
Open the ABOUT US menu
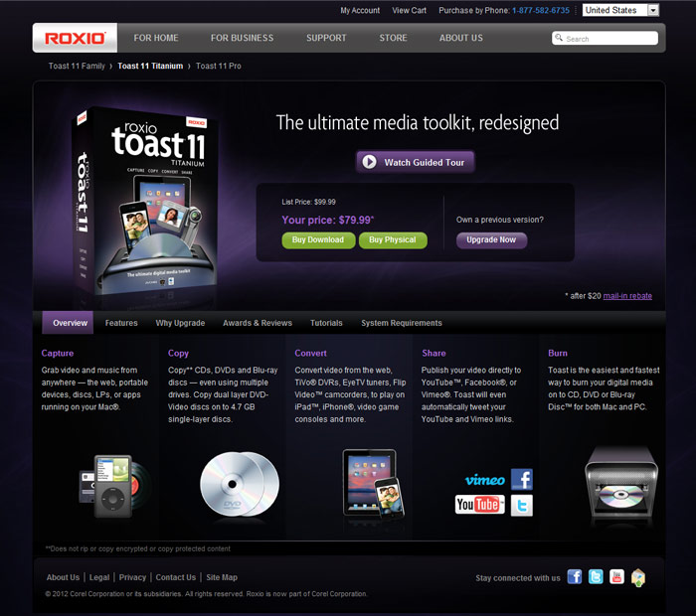click(460, 38)
